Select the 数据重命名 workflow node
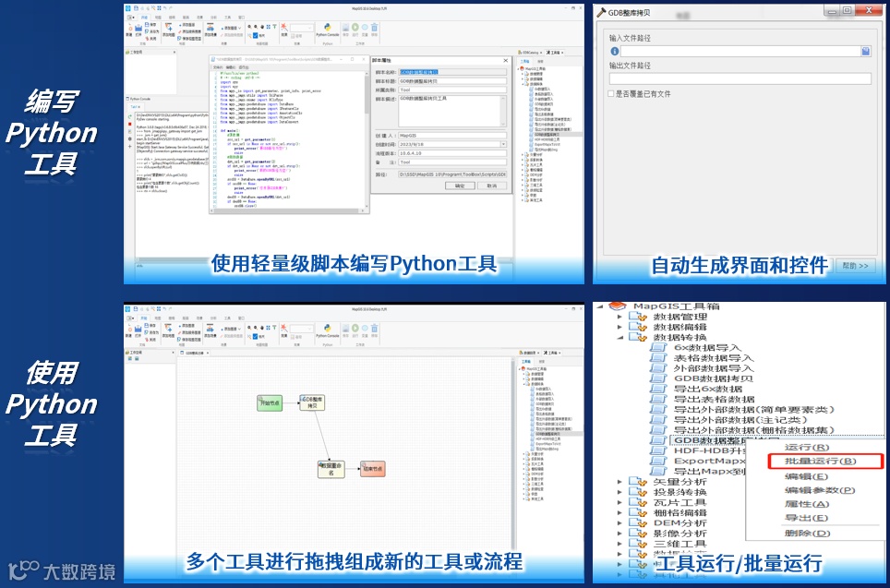The height and width of the screenshot is (588, 890). (x=331, y=469)
